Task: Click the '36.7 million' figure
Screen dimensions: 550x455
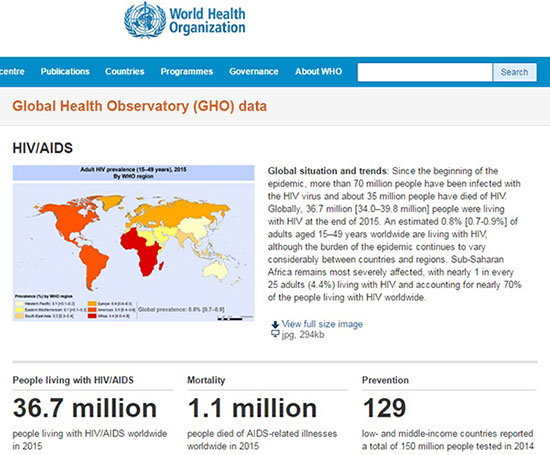Action: tap(85, 408)
